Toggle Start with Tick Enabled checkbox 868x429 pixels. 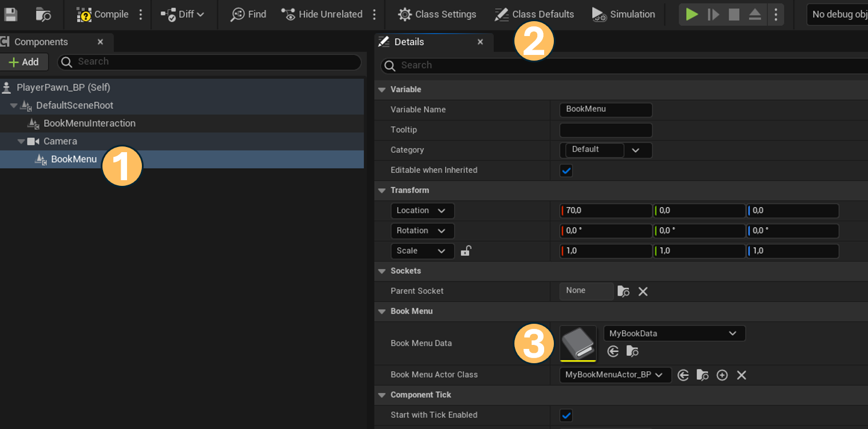tap(566, 415)
